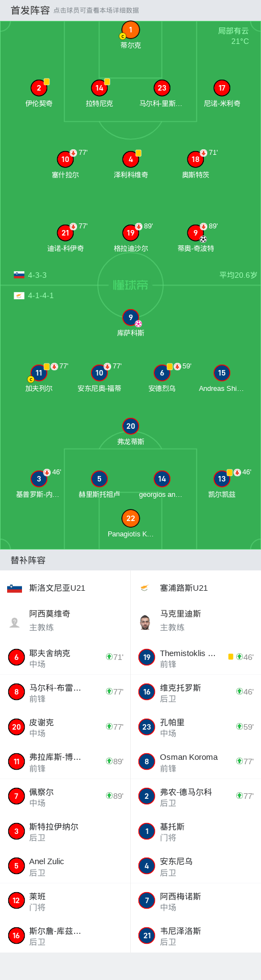261x980 pixels.
Task: Open player 库萨科斯 number 9 blue icon
Action: [131, 317]
